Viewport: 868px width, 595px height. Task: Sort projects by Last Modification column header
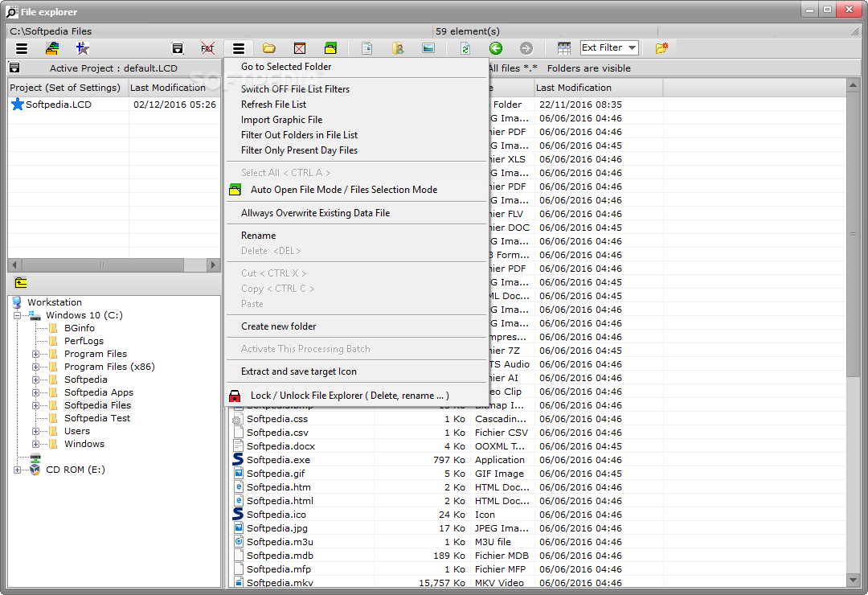point(174,88)
